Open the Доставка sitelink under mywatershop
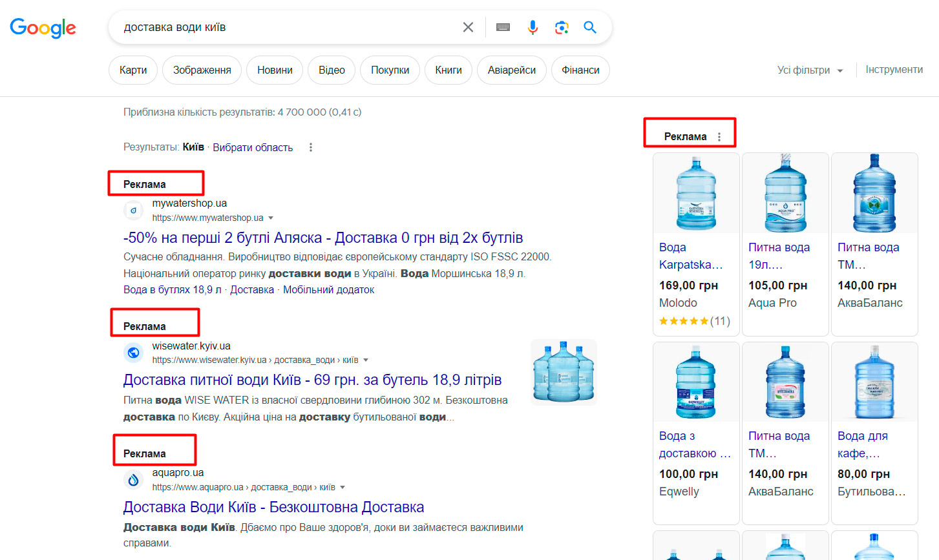 click(252, 289)
